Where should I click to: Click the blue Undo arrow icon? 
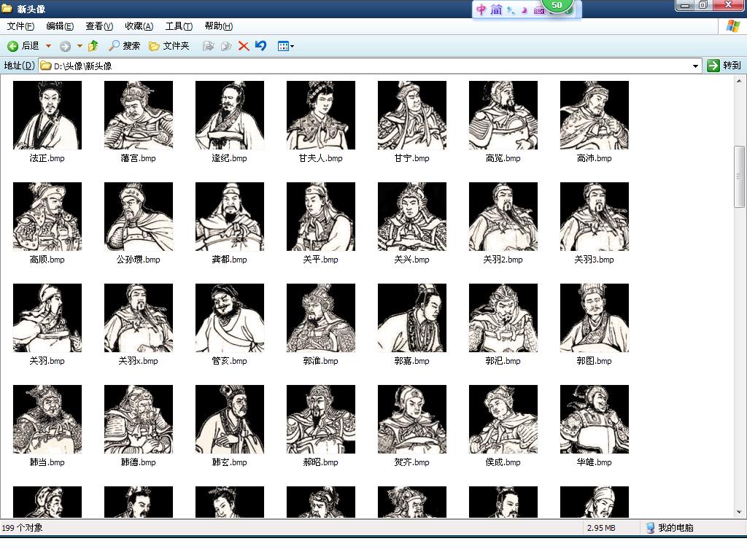tap(260, 46)
